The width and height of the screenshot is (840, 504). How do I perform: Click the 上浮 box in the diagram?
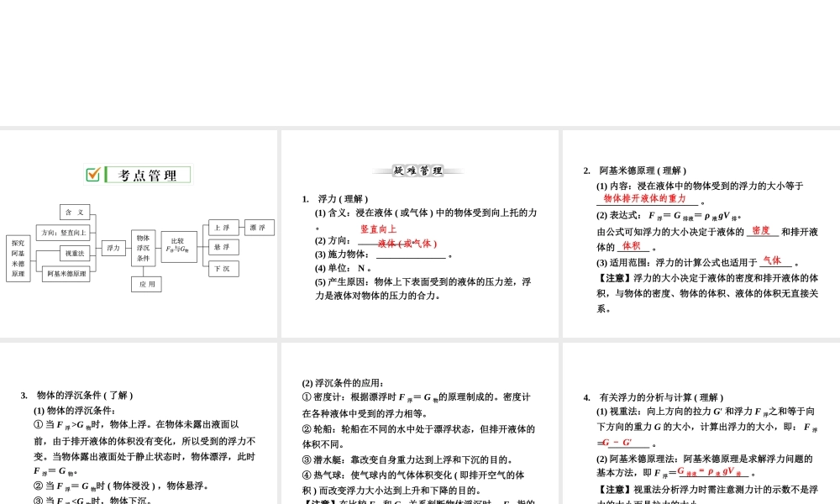(223, 228)
